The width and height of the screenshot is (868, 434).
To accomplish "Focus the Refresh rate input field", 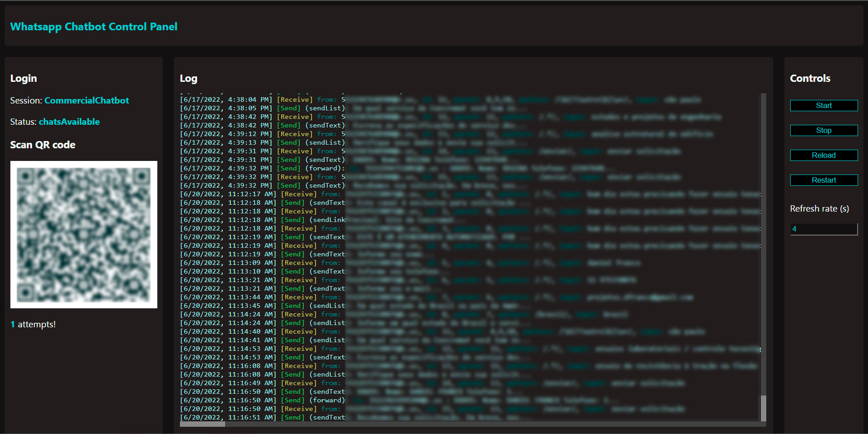I will 823,229.
